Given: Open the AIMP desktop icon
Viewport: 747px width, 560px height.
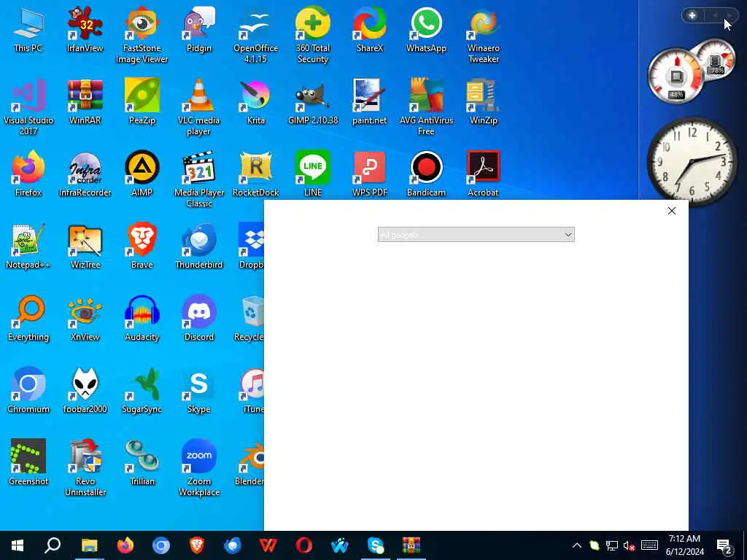Looking at the screenshot, I should tap(142, 174).
